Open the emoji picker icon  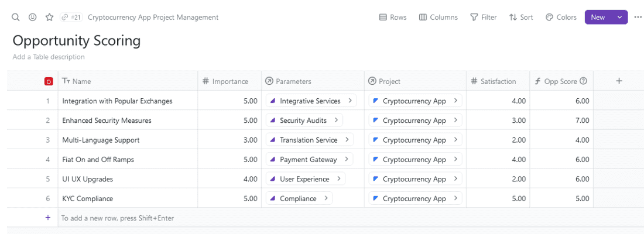33,18
